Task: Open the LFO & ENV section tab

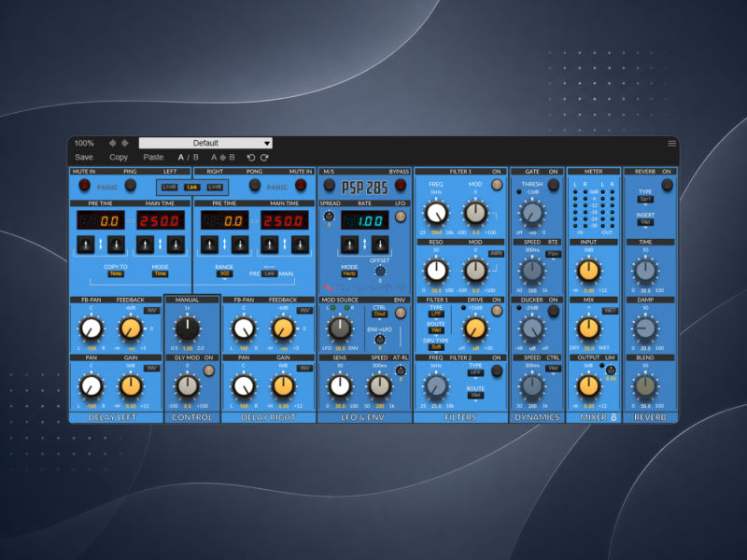Action: pyautogui.click(x=363, y=417)
